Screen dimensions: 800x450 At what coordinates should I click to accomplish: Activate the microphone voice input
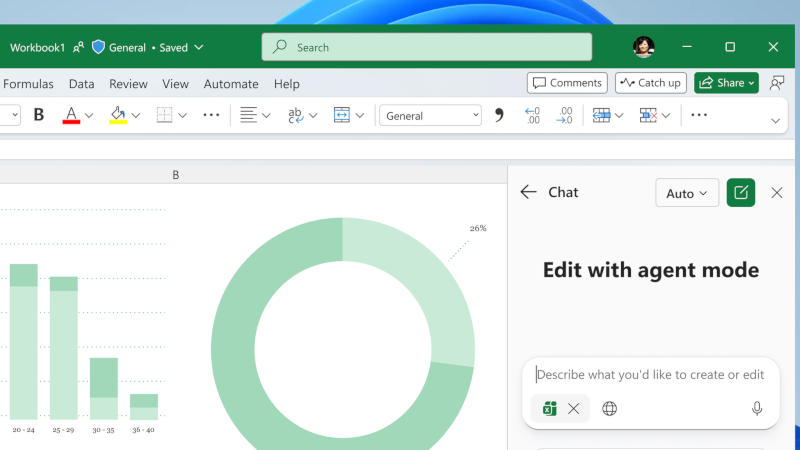coord(757,408)
